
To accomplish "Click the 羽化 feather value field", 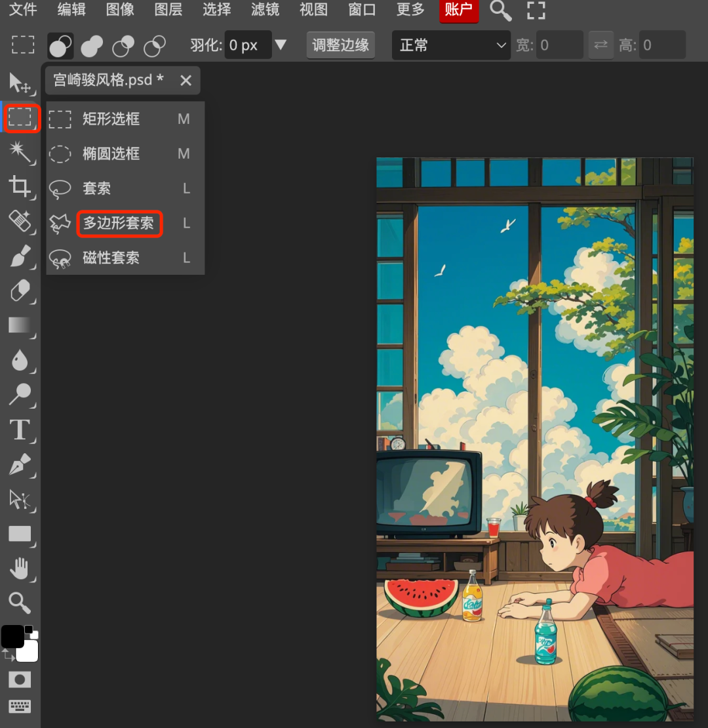I will coord(248,45).
